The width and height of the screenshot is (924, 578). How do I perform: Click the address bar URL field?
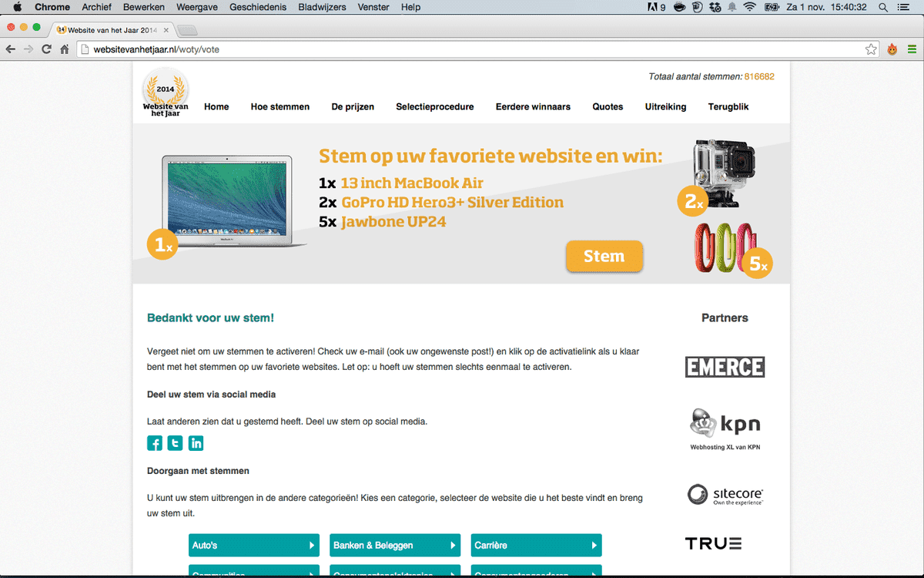coord(462,49)
